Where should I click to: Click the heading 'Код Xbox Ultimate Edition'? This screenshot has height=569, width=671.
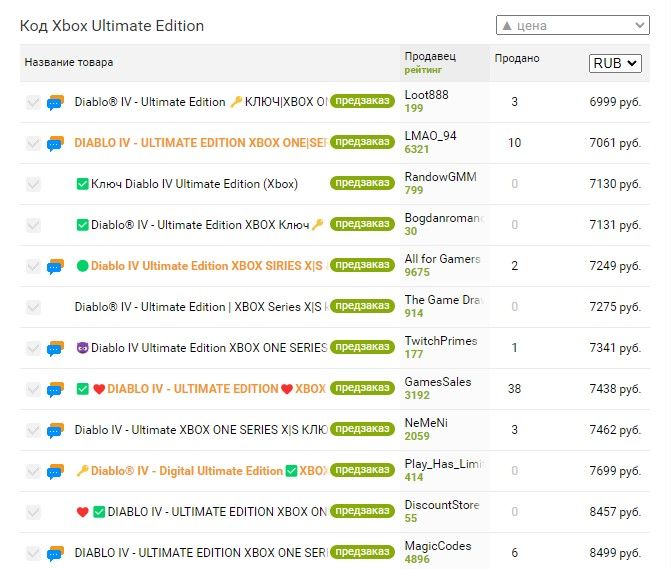coord(112,26)
